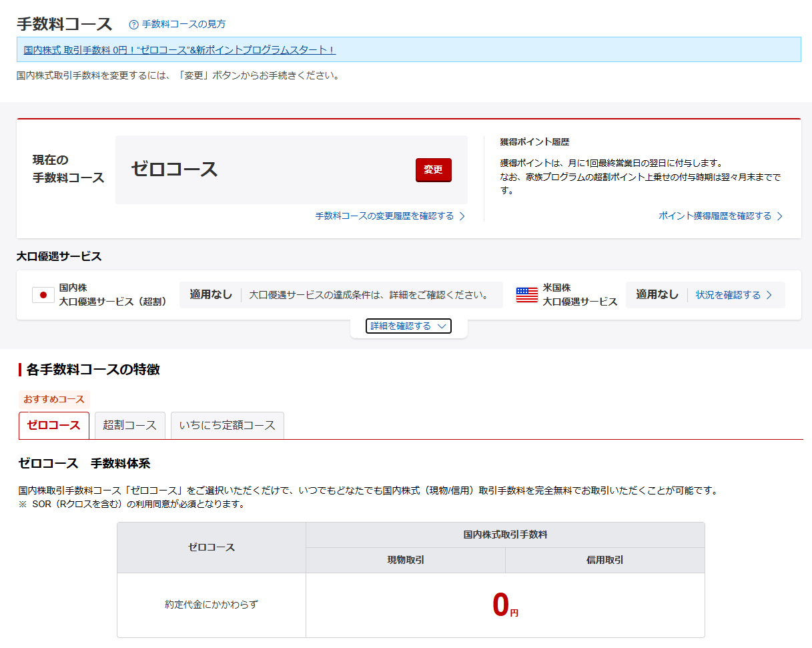The width and height of the screenshot is (812, 648).
Task: Open ポイント獲得履歴を確認する link
Action: tap(715, 216)
